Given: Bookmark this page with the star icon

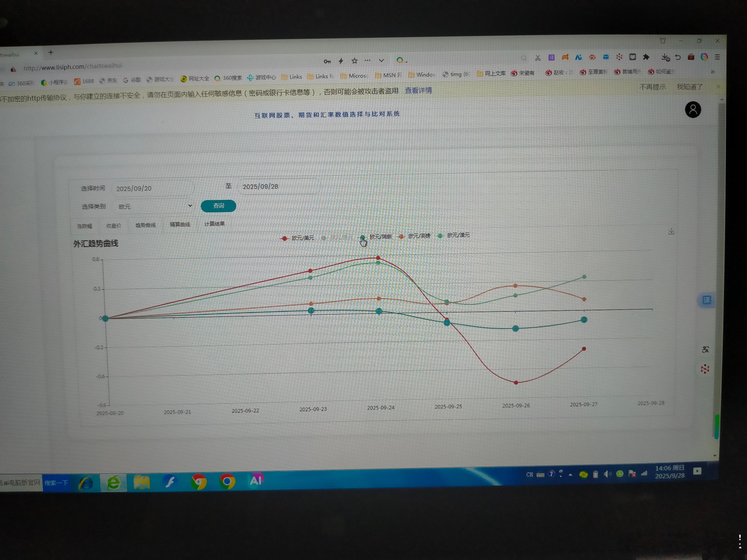Looking at the screenshot, I should tap(354, 61).
